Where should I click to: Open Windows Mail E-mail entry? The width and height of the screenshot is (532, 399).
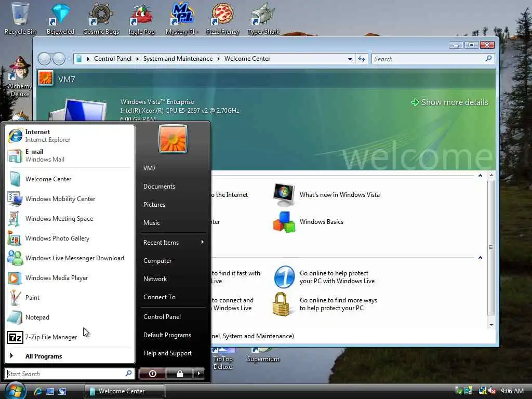[x=69, y=155]
